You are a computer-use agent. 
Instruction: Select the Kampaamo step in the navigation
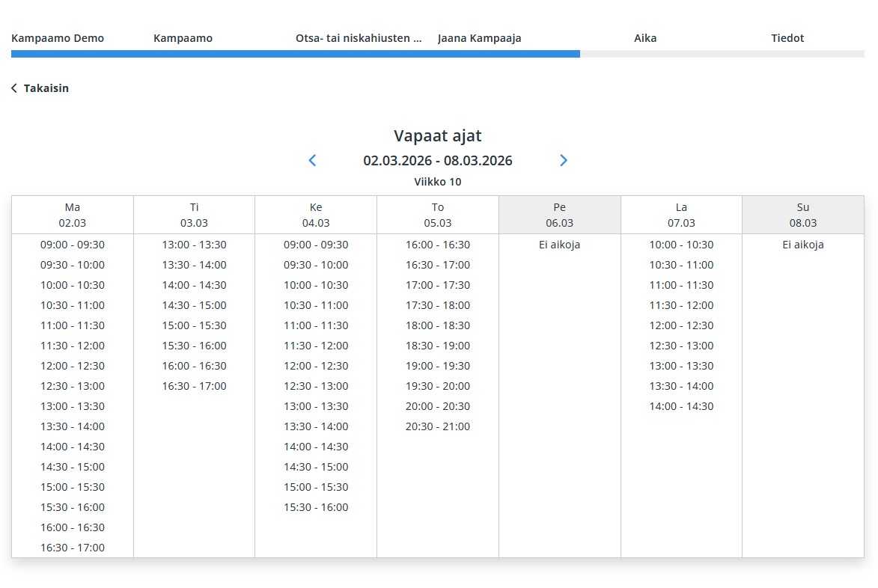point(183,37)
